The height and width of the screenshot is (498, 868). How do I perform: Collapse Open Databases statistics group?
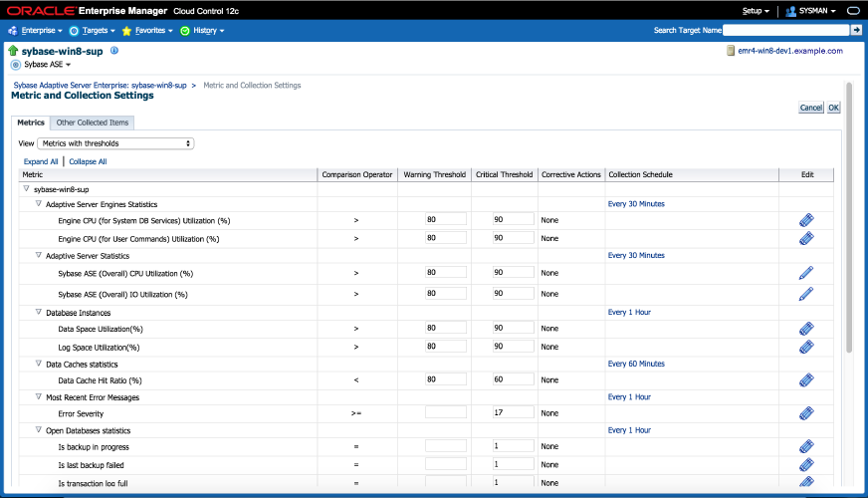click(38, 430)
